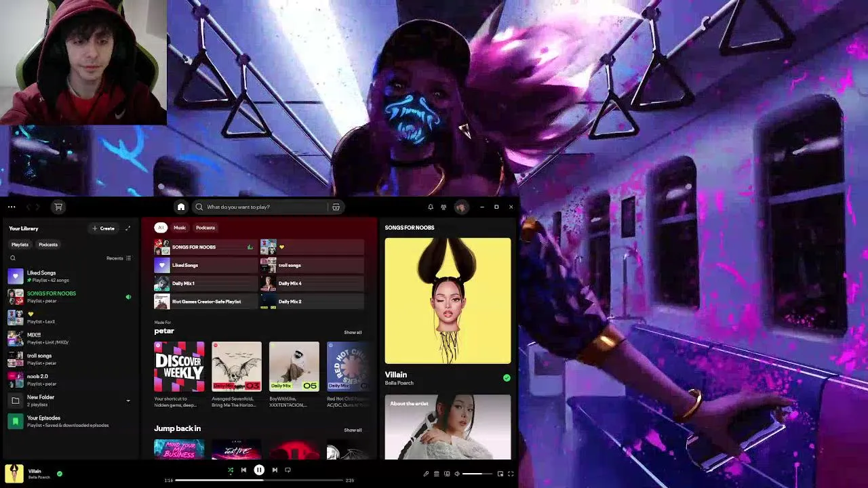Open the lyrics microphone icon

[426, 474]
